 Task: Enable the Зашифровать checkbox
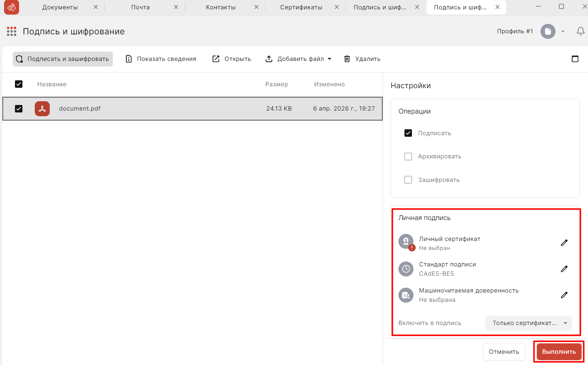point(408,180)
